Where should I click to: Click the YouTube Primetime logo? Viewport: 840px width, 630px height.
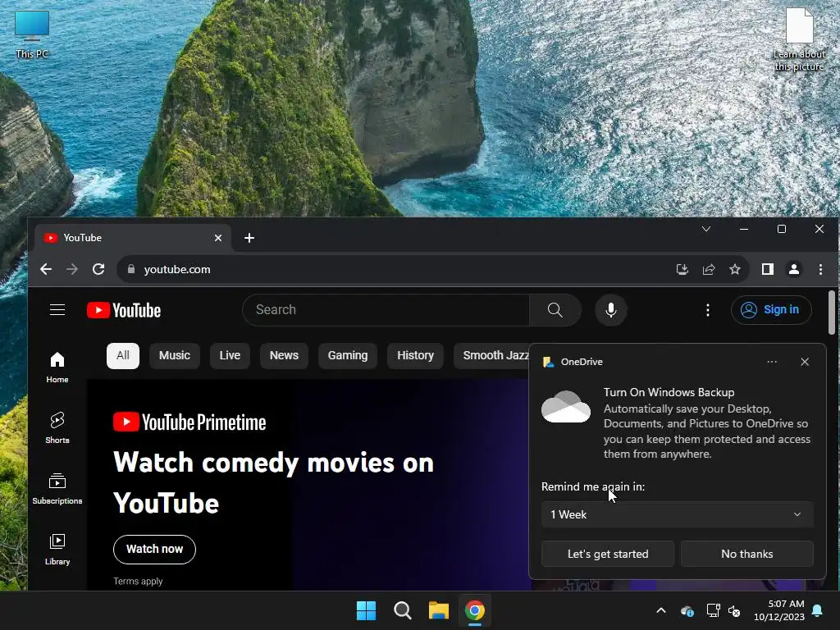[189, 422]
